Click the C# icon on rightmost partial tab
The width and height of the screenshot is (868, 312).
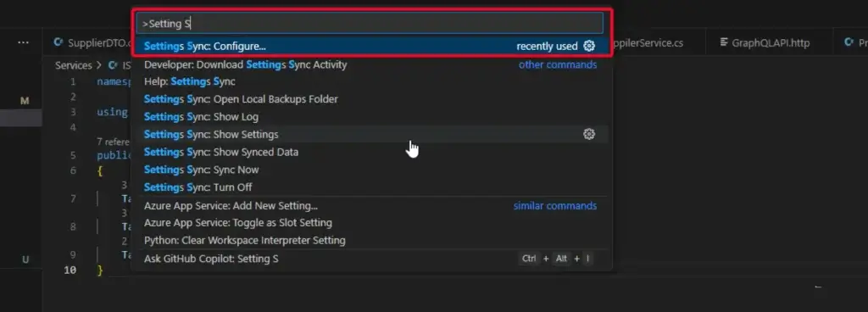coord(849,42)
